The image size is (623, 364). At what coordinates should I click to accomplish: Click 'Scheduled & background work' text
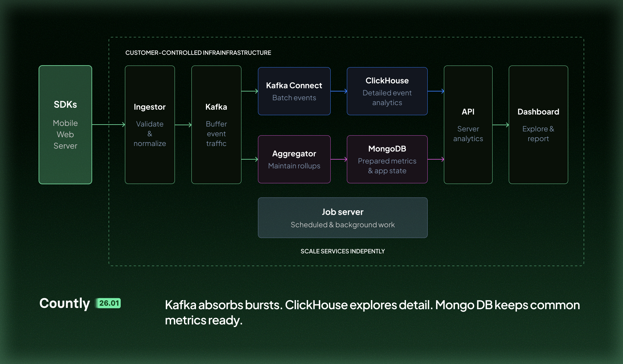click(x=343, y=224)
